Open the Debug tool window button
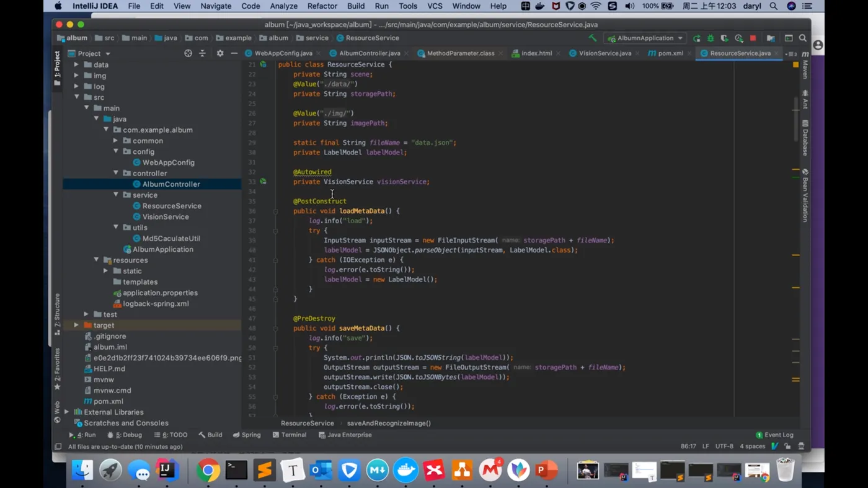 pyautogui.click(x=125, y=435)
